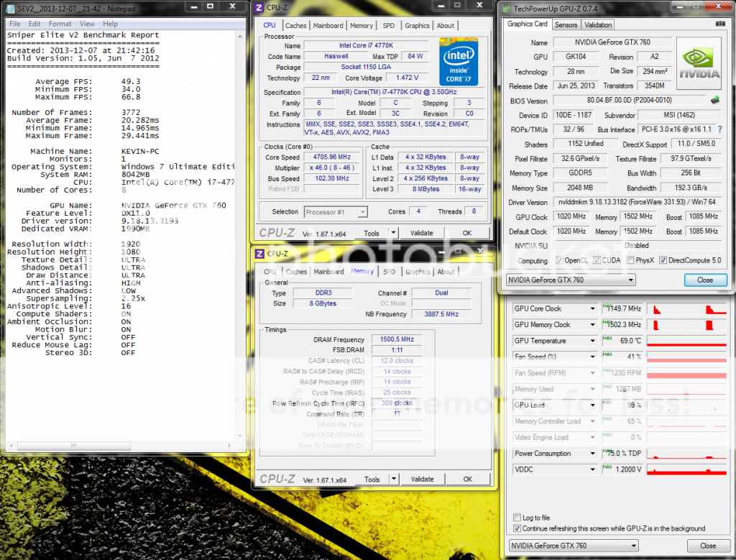
Task: Click the GPU Name field in GPU-Z
Action: (612, 42)
